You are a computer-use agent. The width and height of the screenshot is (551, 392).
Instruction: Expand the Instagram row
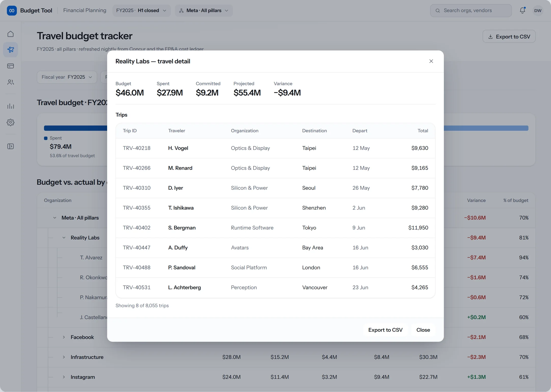64,377
